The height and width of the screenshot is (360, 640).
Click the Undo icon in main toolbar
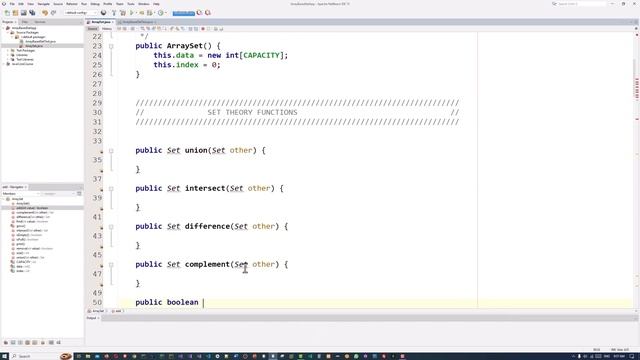(45, 13)
